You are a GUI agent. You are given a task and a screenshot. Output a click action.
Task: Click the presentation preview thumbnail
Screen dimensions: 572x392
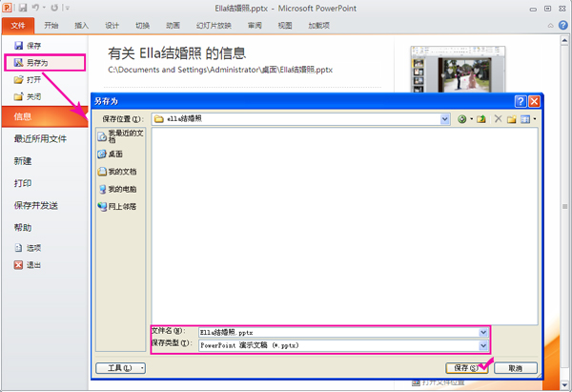(x=458, y=70)
